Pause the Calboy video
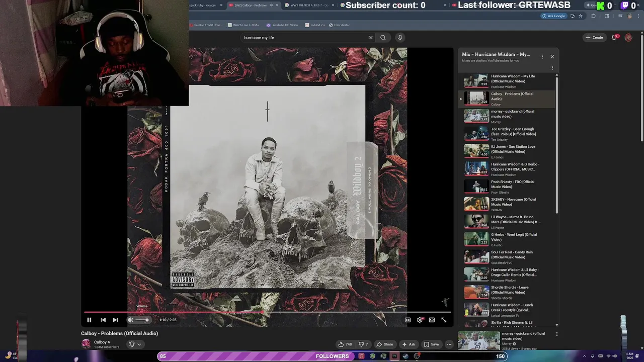 (89, 320)
